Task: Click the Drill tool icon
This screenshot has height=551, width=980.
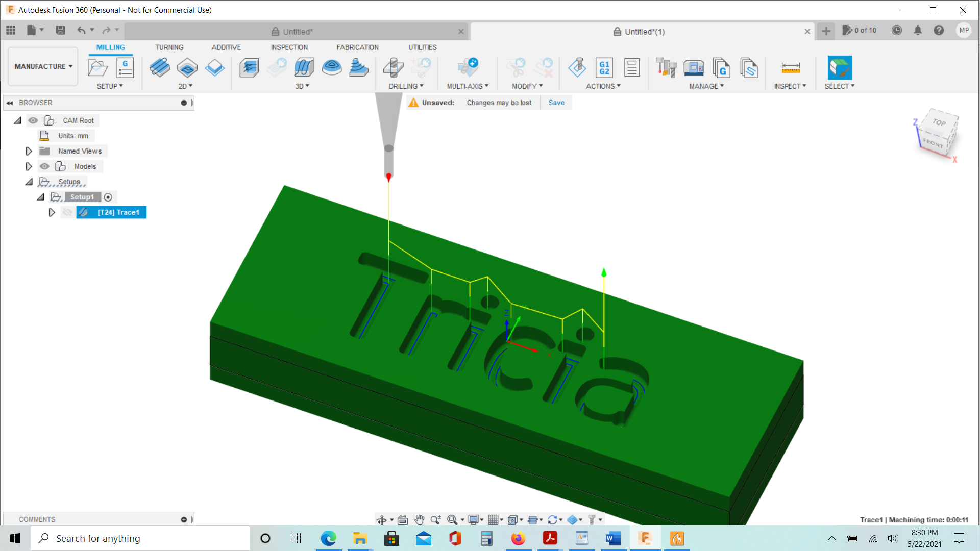Action: click(393, 67)
